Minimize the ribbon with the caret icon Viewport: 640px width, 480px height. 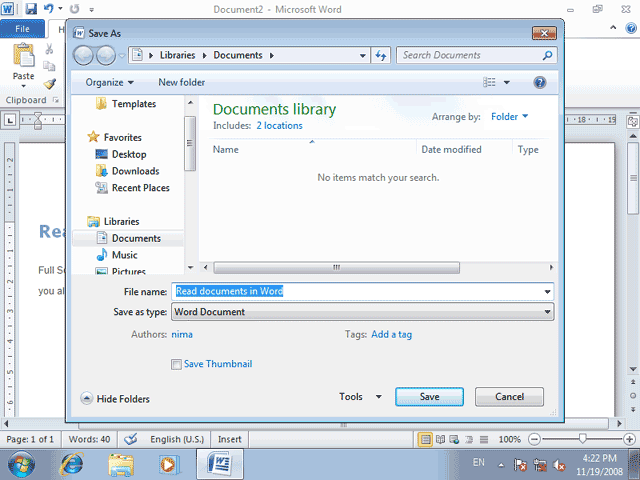613,27
